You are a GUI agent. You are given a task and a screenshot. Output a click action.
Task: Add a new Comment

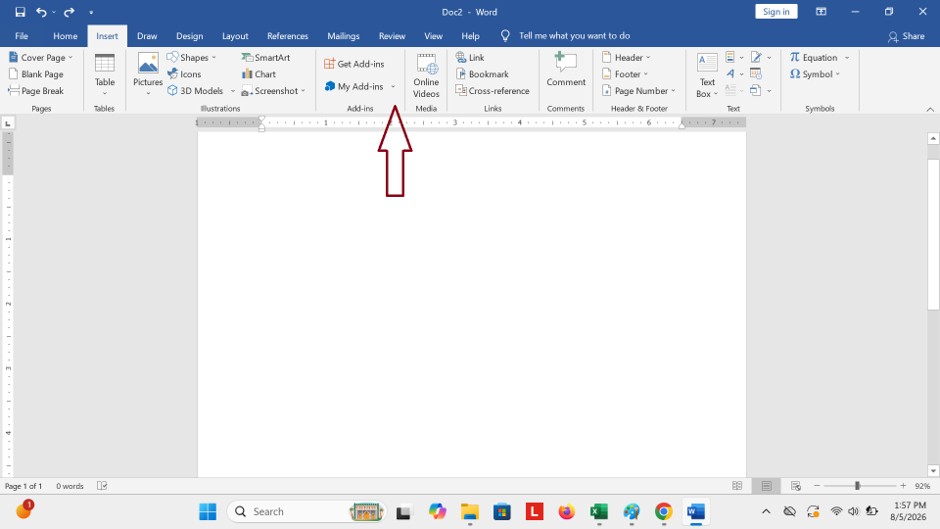point(565,70)
